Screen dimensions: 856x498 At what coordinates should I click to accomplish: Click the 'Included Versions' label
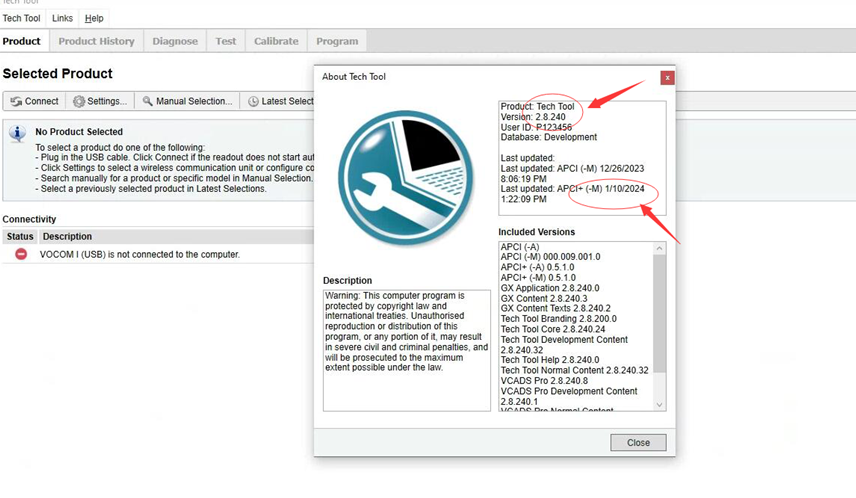pyautogui.click(x=537, y=232)
